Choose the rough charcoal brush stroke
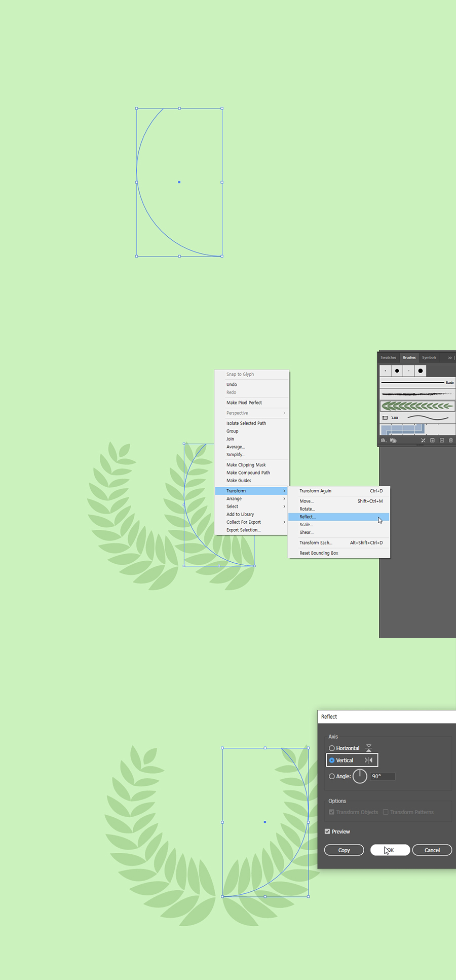Viewport: 456px width, 980px height. [x=417, y=394]
